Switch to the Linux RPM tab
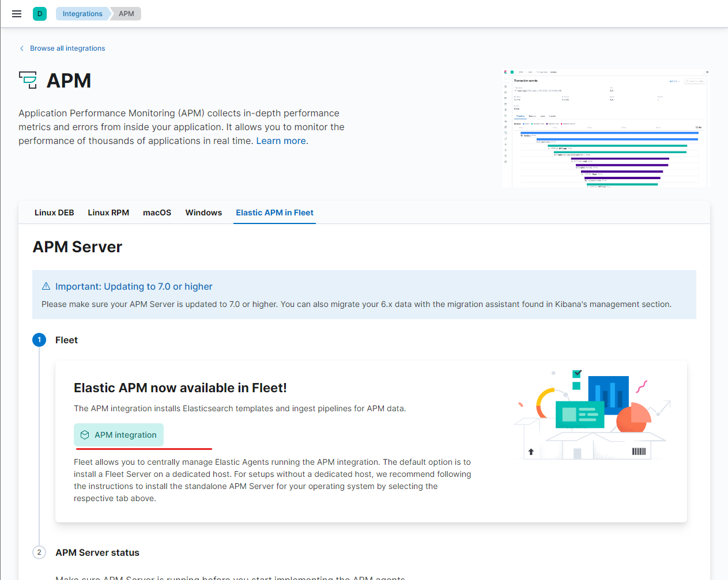Screen dimensions: 728x580 [108, 213]
